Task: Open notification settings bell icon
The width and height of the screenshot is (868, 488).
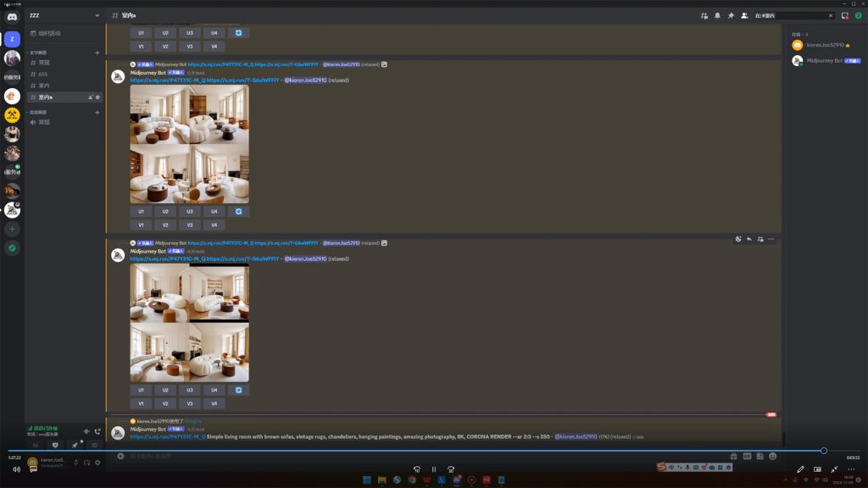Action: [717, 15]
